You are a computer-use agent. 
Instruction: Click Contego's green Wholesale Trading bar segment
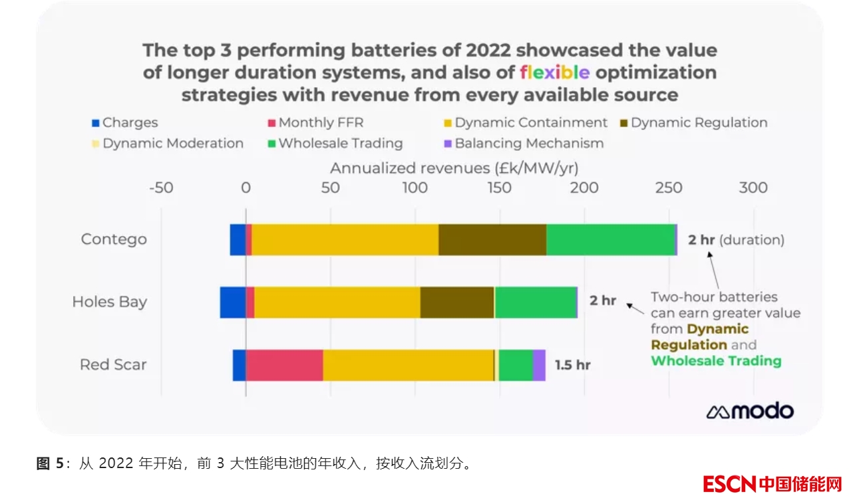pyautogui.click(x=610, y=239)
